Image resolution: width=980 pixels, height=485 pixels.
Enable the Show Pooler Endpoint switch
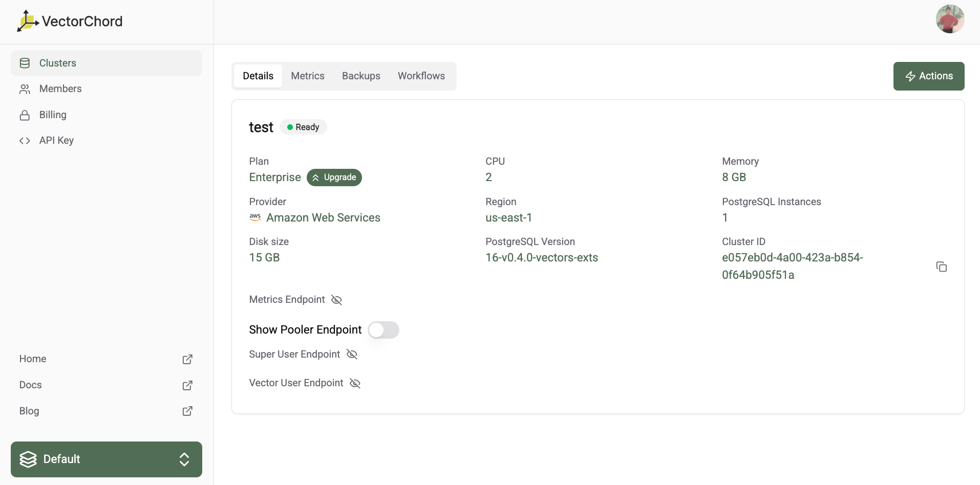(383, 330)
